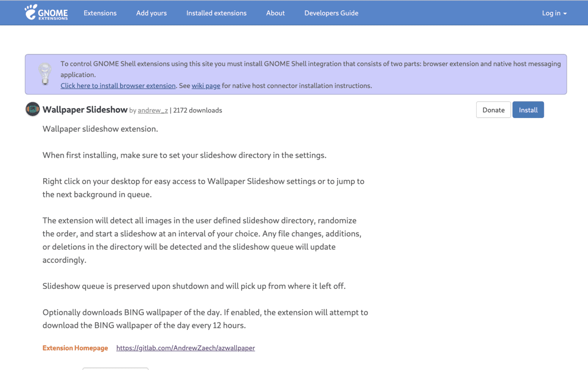Image resolution: width=588 pixels, height=370 pixels.
Task: Click the Wallpaper Slideshow title
Action: (x=85, y=110)
